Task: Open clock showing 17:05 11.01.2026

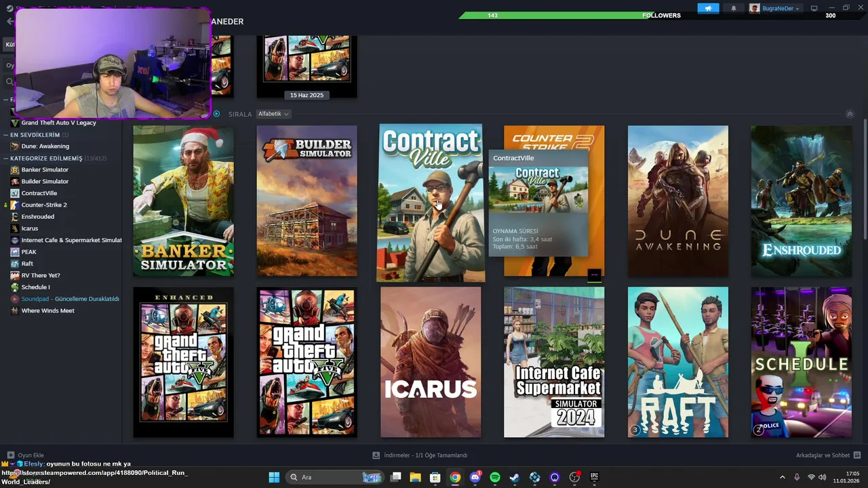Action: [846, 477]
